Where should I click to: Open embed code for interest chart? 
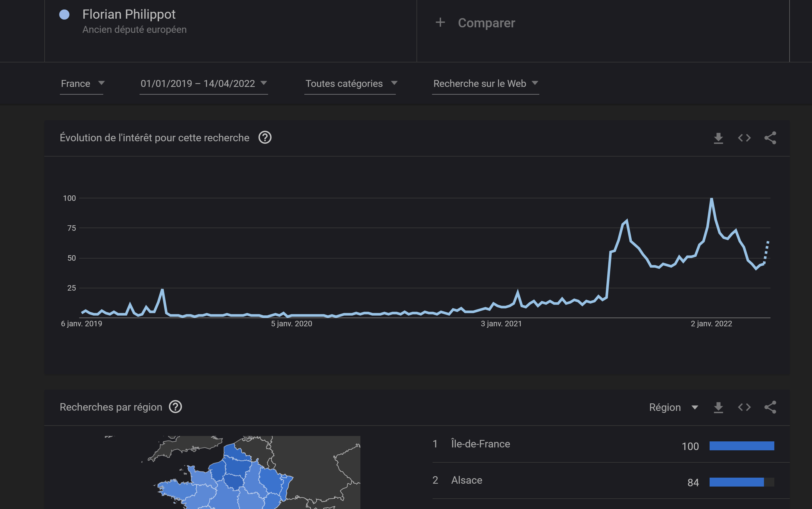(x=744, y=138)
